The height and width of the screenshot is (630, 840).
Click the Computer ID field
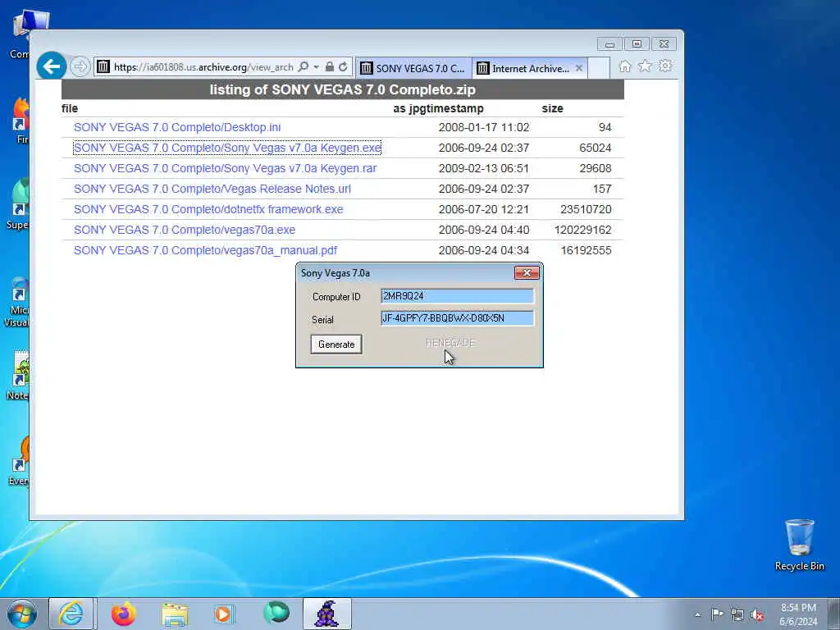457,296
